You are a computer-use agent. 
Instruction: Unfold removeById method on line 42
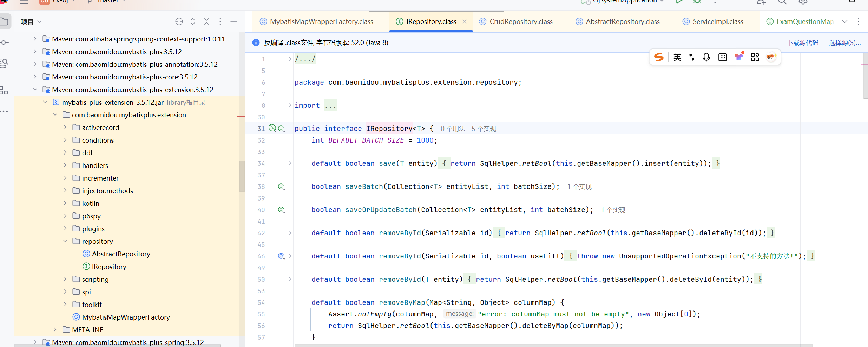(x=290, y=233)
